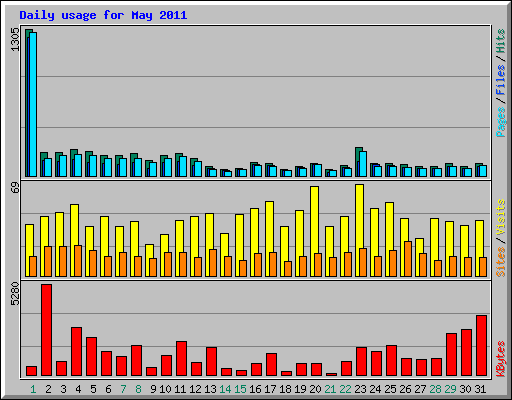Click day 23 on the x-axis
This screenshot has height=400, width=512.
pyautogui.click(x=360, y=389)
